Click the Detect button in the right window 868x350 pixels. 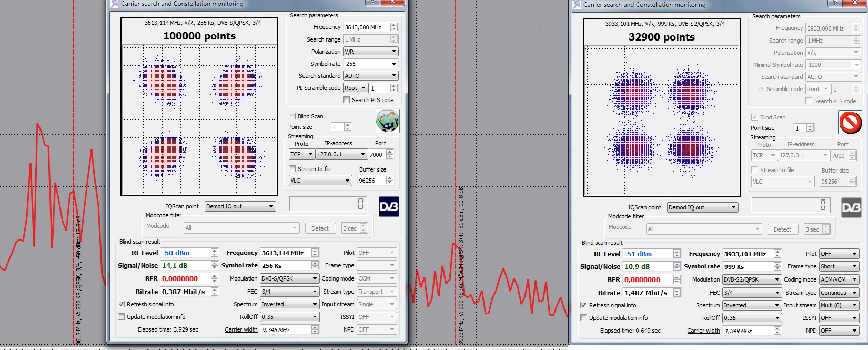pos(782,229)
